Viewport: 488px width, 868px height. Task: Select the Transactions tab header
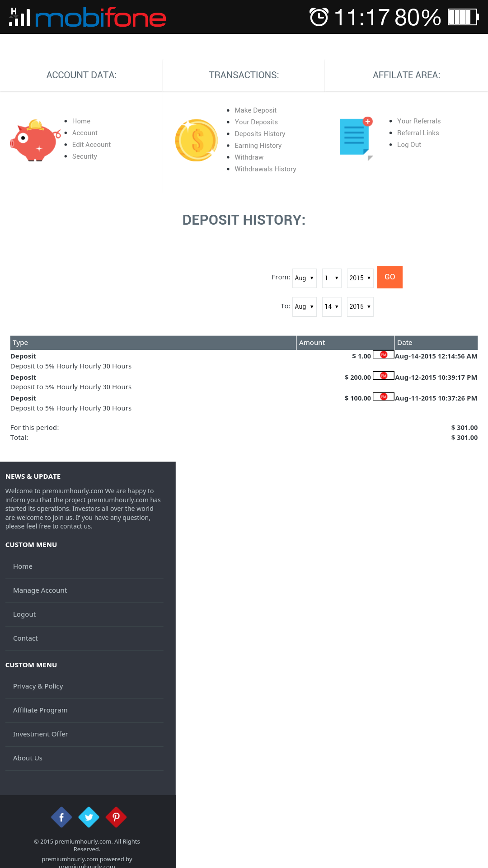click(244, 75)
